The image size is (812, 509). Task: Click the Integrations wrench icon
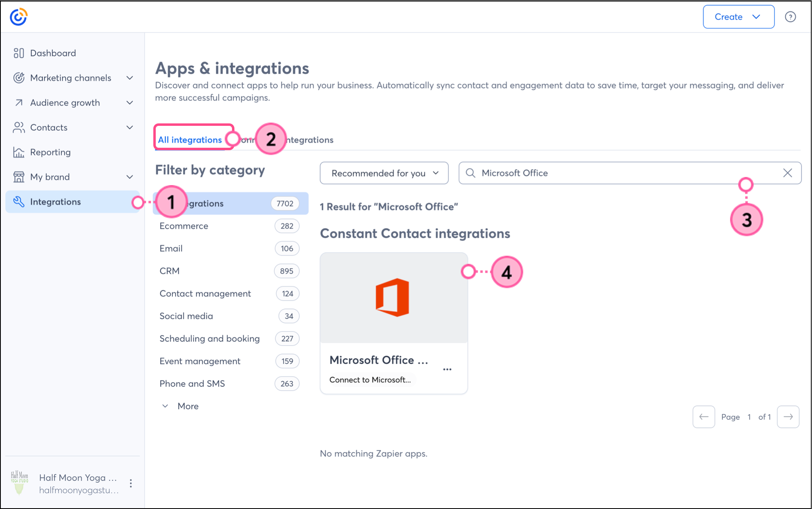coord(19,202)
